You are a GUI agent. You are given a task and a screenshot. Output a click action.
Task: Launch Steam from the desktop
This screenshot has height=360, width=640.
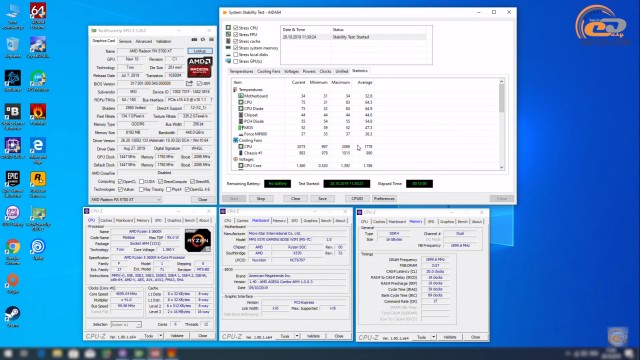pyautogui.click(x=13, y=316)
